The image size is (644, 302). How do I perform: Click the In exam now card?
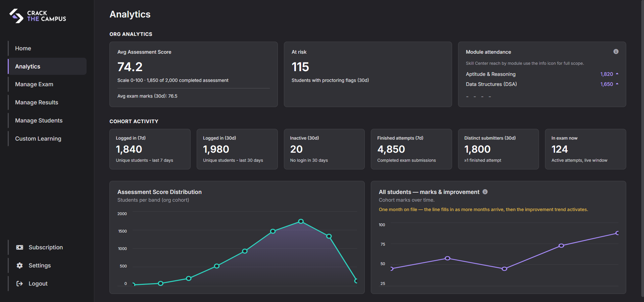[x=585, y=149]
